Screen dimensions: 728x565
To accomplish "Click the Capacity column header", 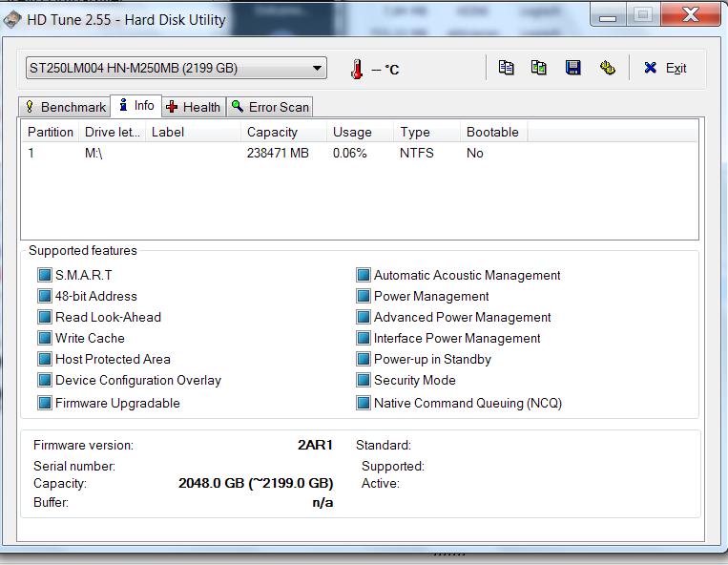I will point(283,132).
